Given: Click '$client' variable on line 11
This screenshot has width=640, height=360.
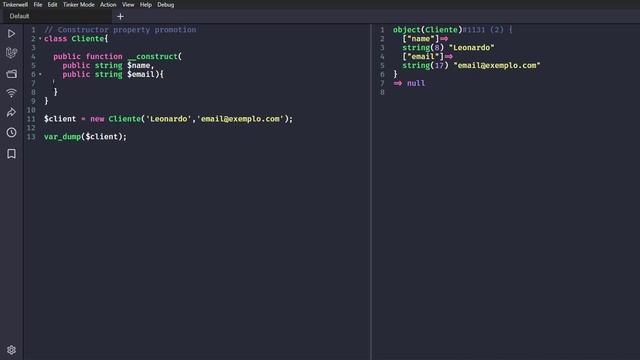Looking at the screenshot, I should click(60, 119).
